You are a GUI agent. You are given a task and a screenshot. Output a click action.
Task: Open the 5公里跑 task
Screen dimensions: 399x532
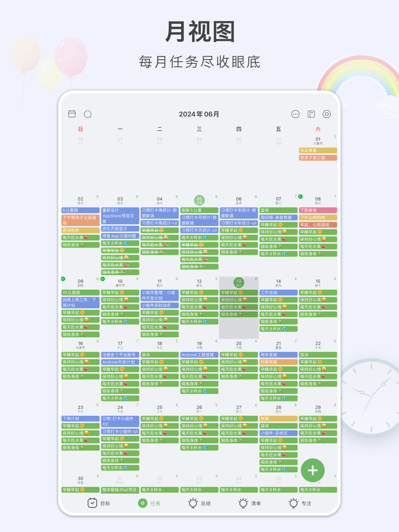click(80, 210)
